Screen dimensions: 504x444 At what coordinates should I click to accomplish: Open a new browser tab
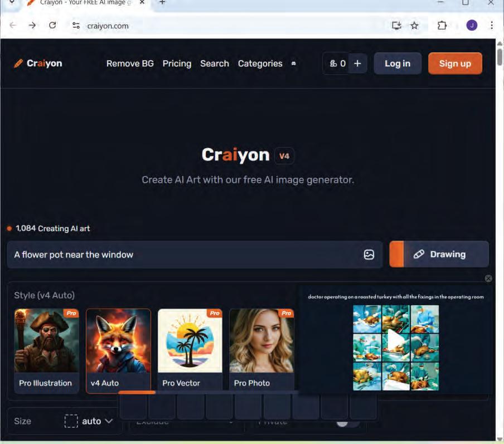162,2
